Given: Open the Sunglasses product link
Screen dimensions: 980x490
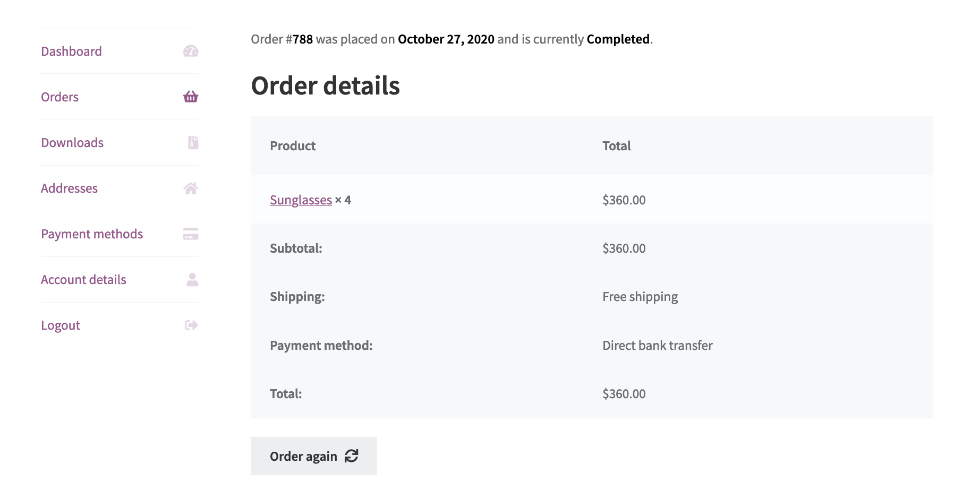Looking at the screenshot, I should click(301, 200).
